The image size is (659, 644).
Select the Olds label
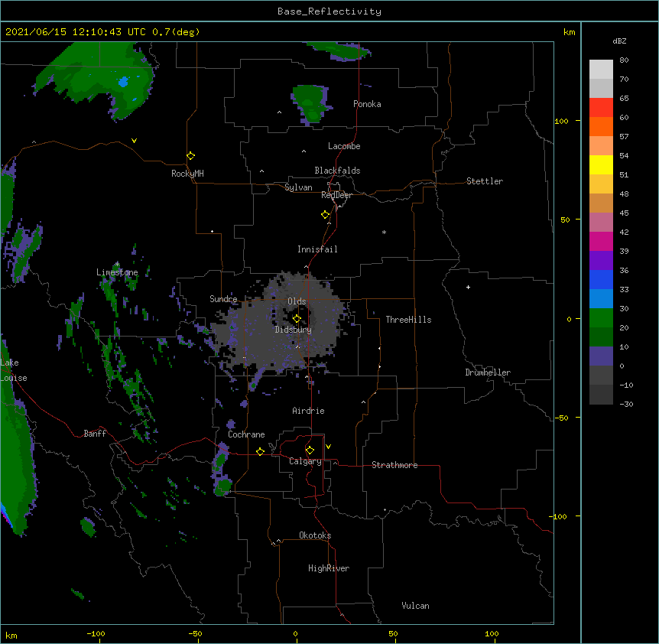pos(297,301)
